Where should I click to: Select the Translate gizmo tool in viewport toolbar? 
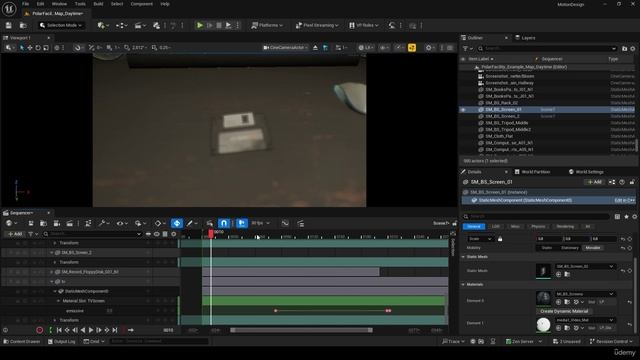point(30,48)
